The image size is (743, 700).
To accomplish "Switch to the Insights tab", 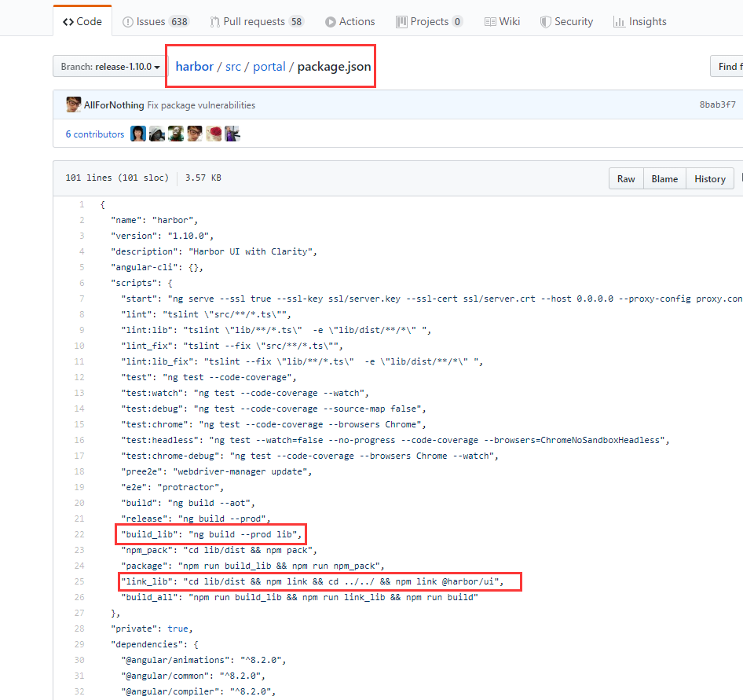I will click(639, 22).
